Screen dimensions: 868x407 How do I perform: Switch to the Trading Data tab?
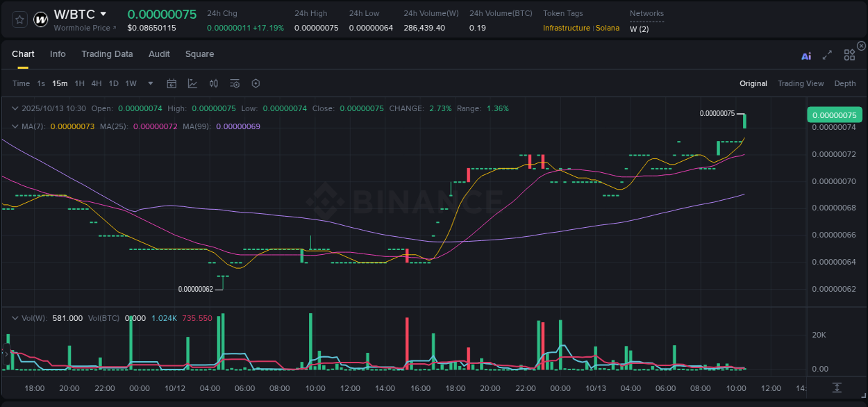click(107, 54)
